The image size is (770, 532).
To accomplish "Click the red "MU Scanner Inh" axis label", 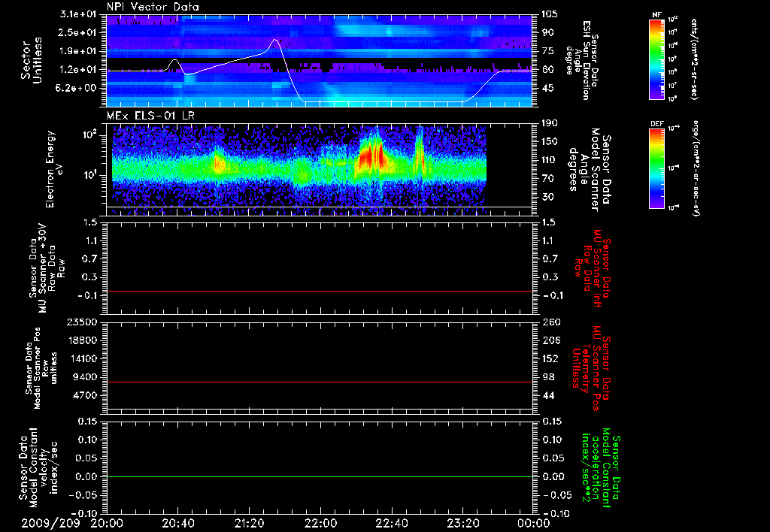I will 593,268.
